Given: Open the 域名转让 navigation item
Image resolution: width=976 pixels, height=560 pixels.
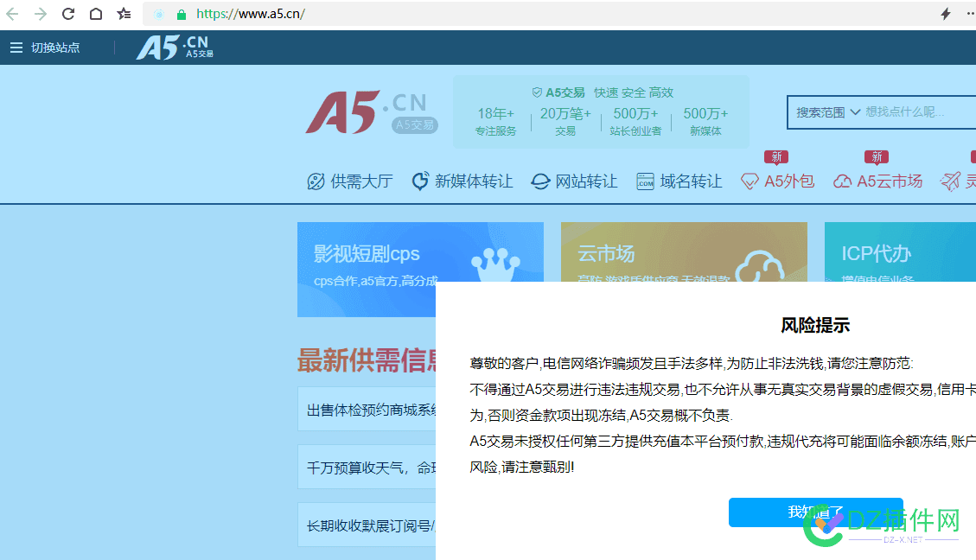Looking at the screenshot, I should [x=679, y=181].
